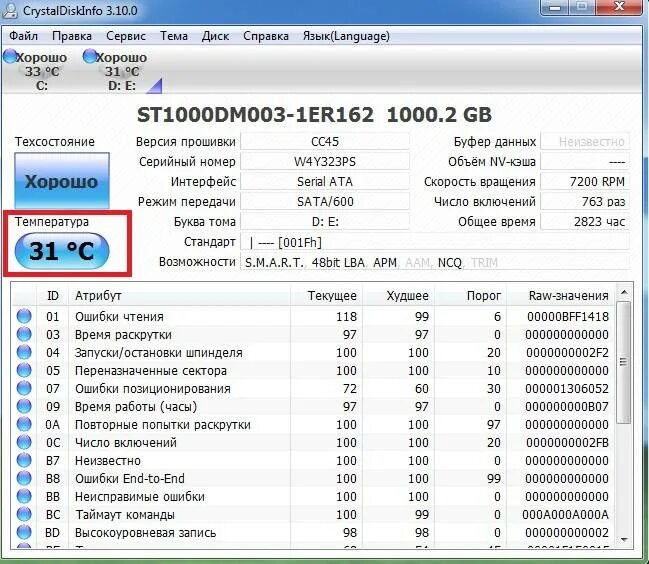Select the Ошибки чтения attribute text
This screenshot has width=649, height=564.
click(119, 317)
